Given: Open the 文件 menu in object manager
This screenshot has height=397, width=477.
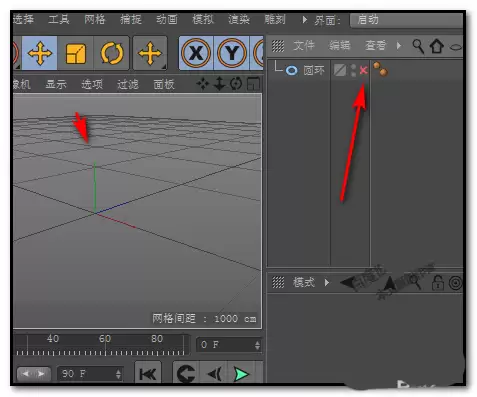Looking at the screenshot, I should point(304,45).
